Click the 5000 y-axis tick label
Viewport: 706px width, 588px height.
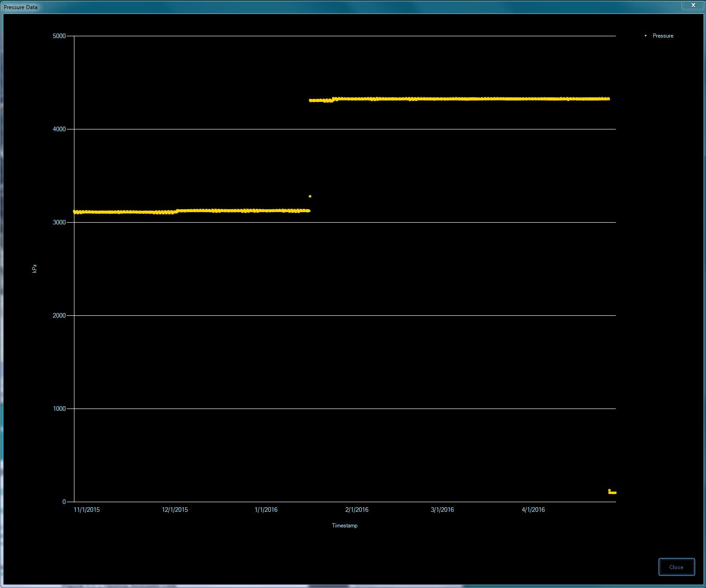point(59,36)
